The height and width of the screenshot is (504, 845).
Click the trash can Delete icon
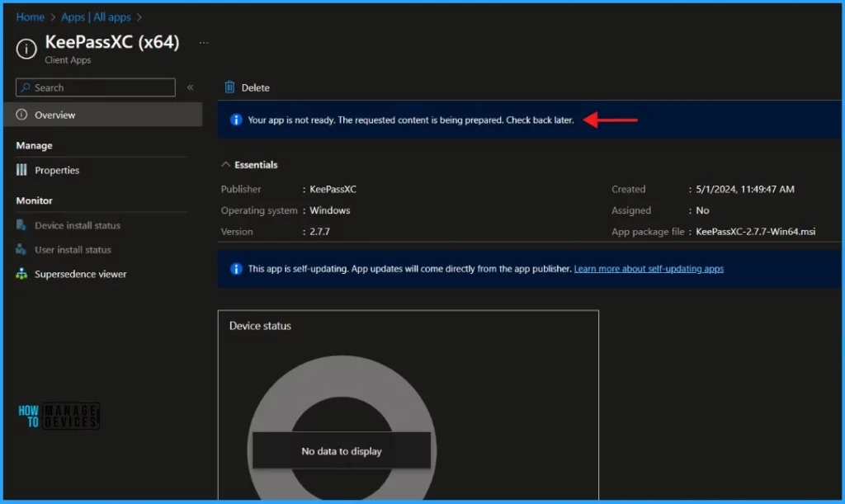pos(229,87)
